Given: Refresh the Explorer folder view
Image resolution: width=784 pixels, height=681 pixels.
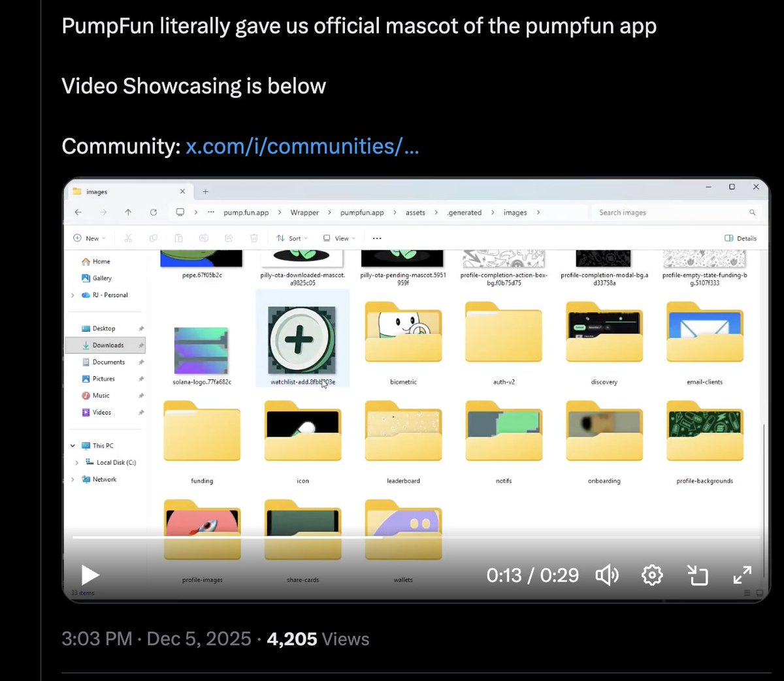Looking at the screenshot, I should click(x=154, y=212).
